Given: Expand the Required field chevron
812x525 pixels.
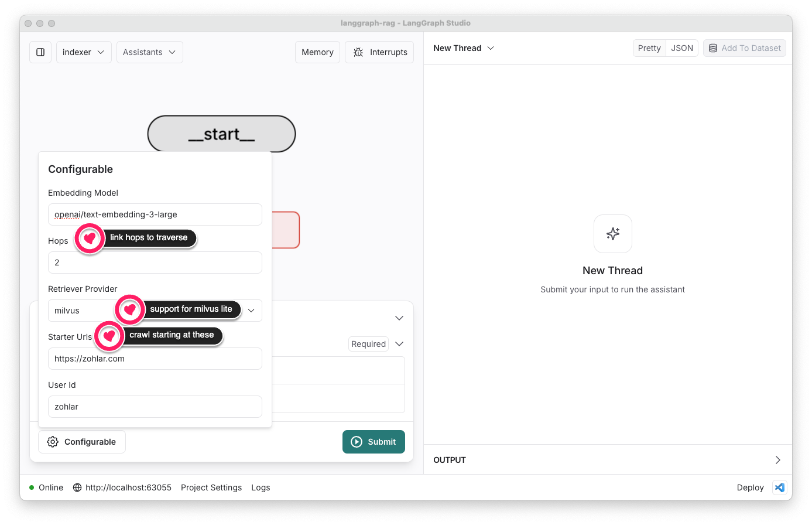Looking at the screenshot, I should (x=399, y=344).
